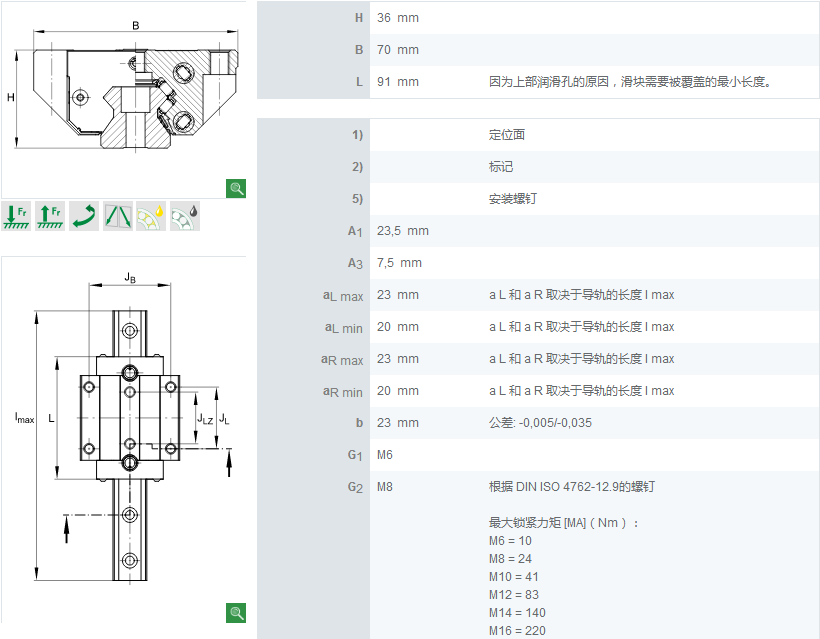Select the A3 value 7,5 mm
The height and width of the screenshot is (639, 820).
click(399, 263)
